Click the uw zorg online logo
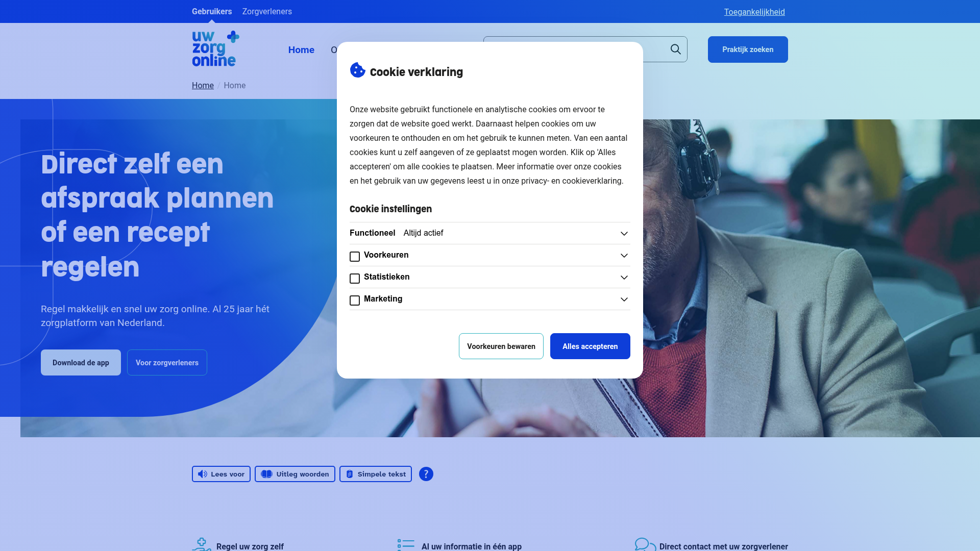Screen dimensions: 980x551 pos(215,48)
